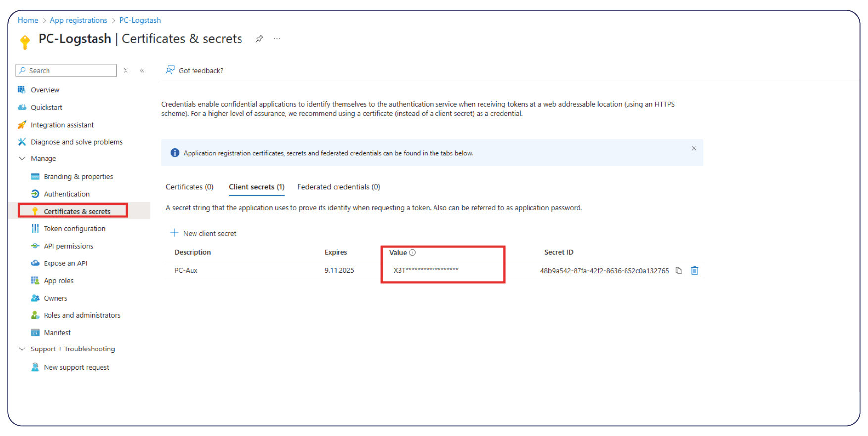Copy the Secret ID to clipboard
This screenshot has height=436, width=868.
coord(679,270)
